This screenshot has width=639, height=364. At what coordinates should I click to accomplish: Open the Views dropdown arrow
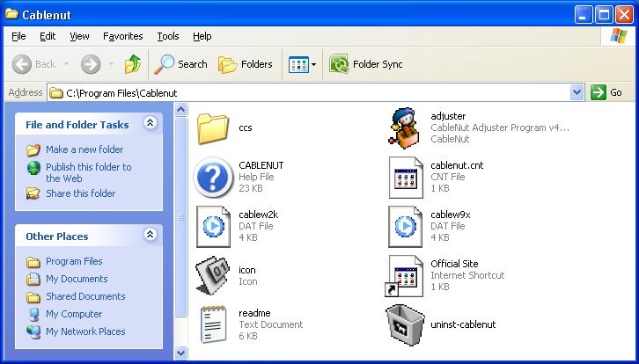click(314, 64)
